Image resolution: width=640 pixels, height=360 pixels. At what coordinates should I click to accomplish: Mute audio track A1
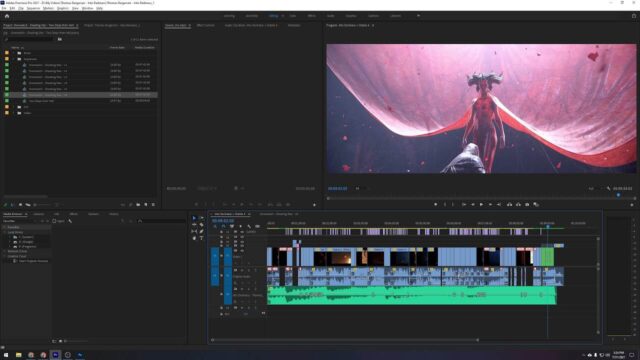point(242,270)
